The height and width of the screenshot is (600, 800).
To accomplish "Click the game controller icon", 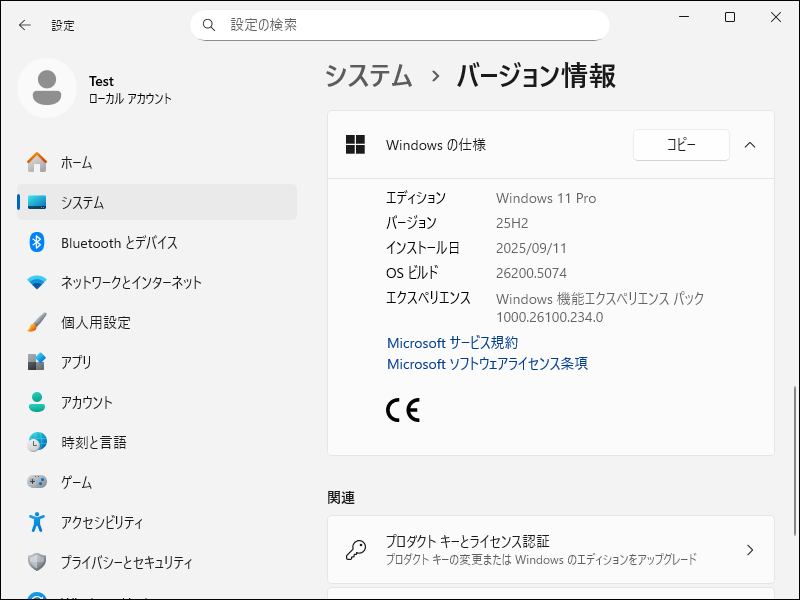I will 37,482.
